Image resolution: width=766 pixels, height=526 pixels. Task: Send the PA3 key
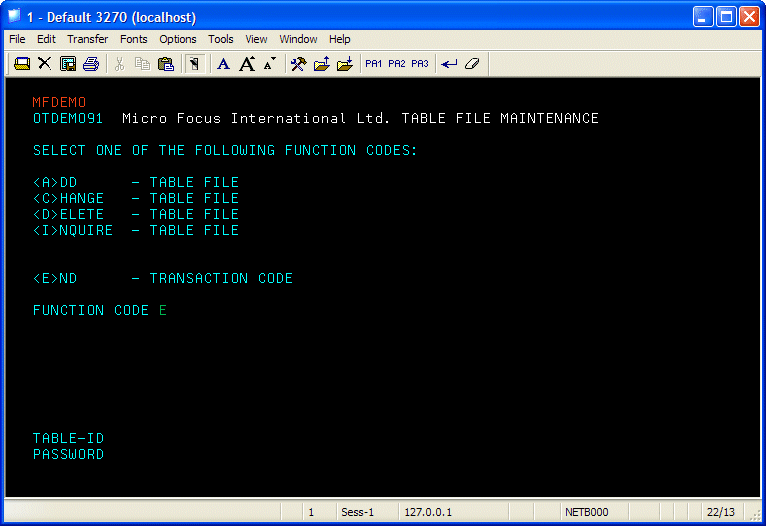(420, 64)
